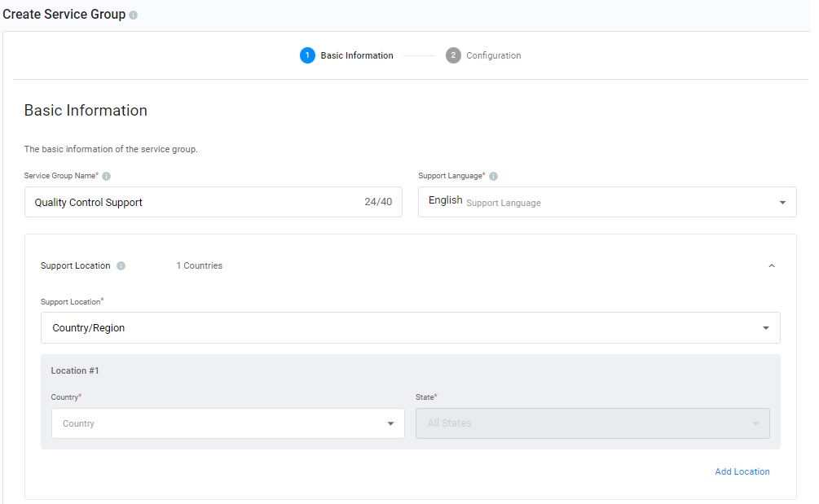819x504 pixels.
Task: Click info icon next to Service Group Name
Action: point(107,176)
